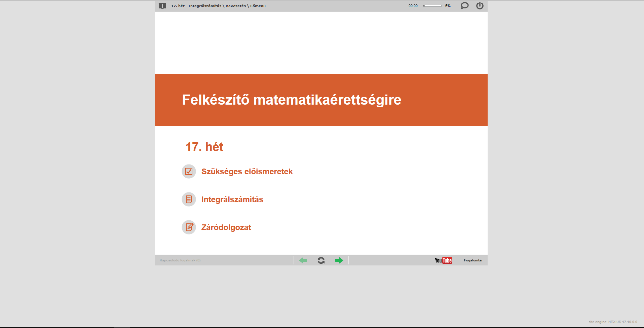This screenshot has width=644, height=328.
Task: Open the Integrálszámítás lesson
Action: point(232,199)
